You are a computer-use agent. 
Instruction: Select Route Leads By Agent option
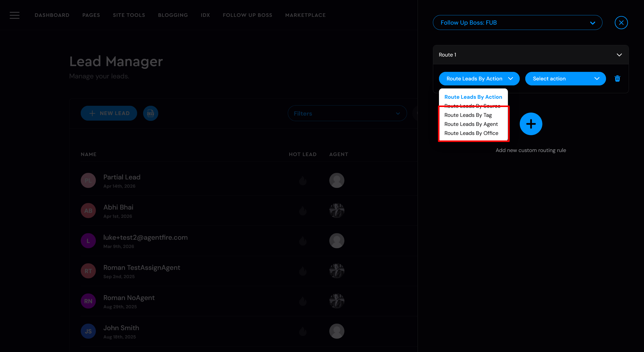(x=471, y=124)
